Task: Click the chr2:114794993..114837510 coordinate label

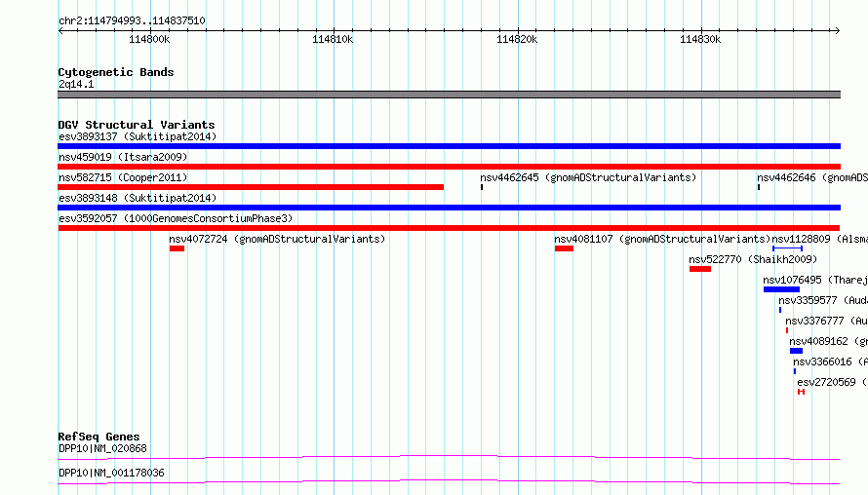Action: pyautogui.click(x=132, y=21)
